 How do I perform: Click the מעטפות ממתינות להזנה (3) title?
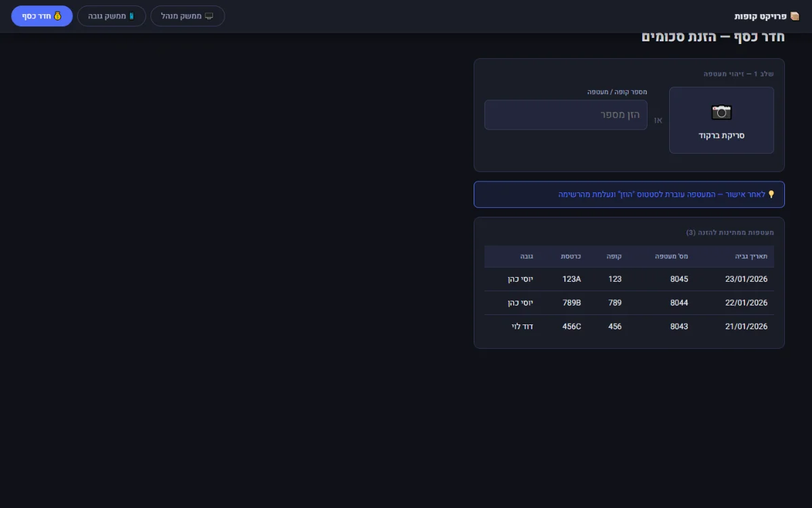click(x=730, y=232)
